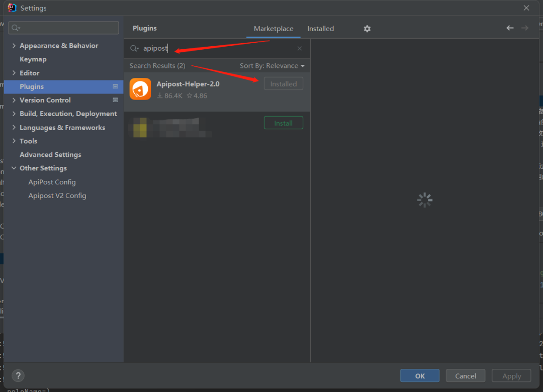The image size is (543, 392).
Task: Click the settings search magnifier icon
Action: point(16,28)
